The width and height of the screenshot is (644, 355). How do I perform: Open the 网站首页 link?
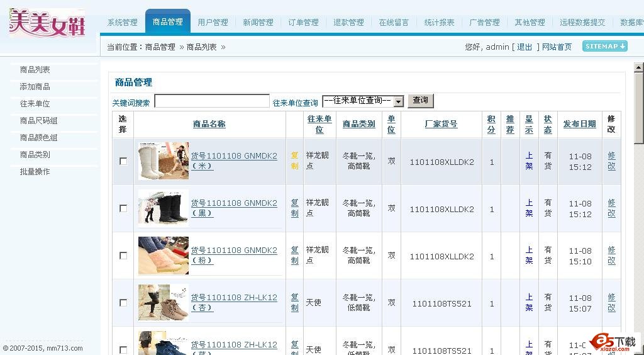(557, 47)
